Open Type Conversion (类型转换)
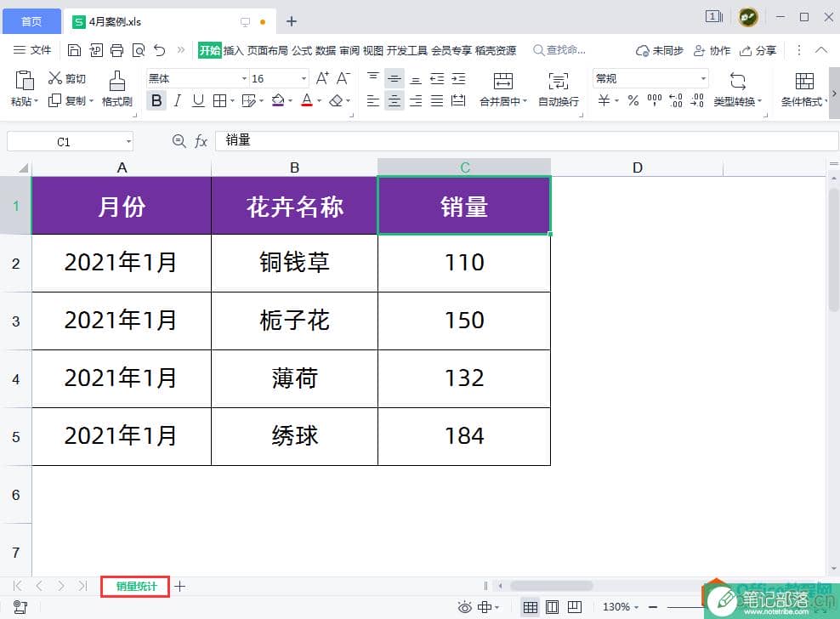This screenshot has height=619, width=840. [x=737, y=89]
